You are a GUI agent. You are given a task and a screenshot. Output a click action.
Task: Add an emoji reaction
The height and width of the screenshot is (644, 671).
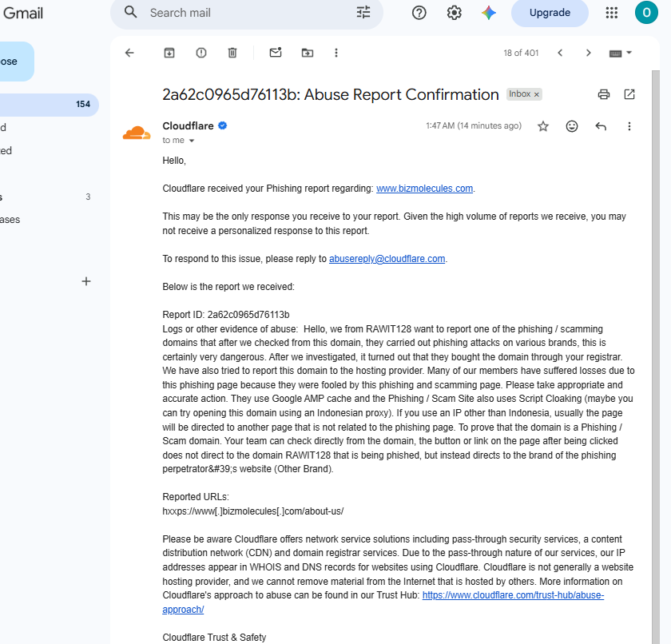(x=572, y=126)
